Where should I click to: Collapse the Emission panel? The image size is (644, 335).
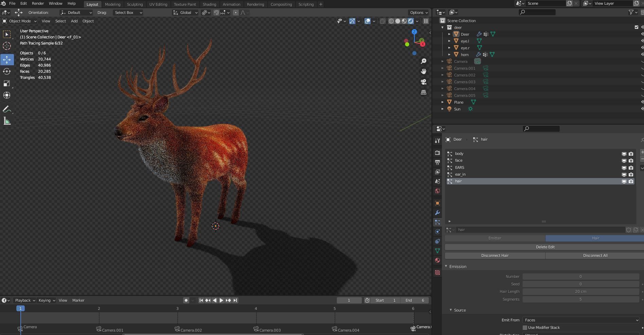pos(446,266)
